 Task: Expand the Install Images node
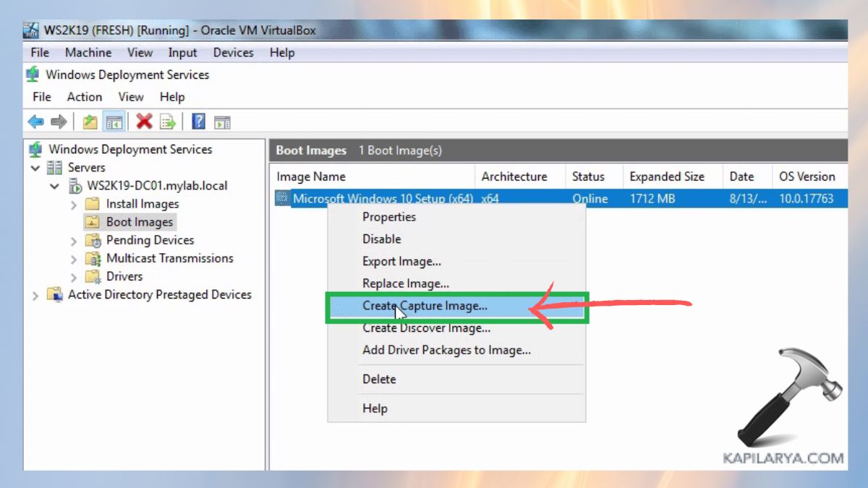click(74, 205)
